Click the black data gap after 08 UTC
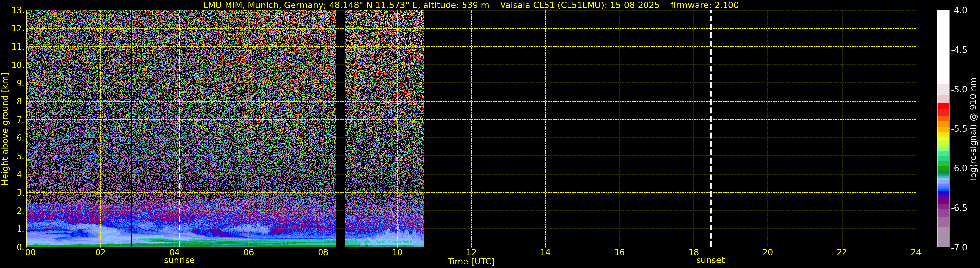The height and width of the screenshot is (268, 980). [341, 128]
